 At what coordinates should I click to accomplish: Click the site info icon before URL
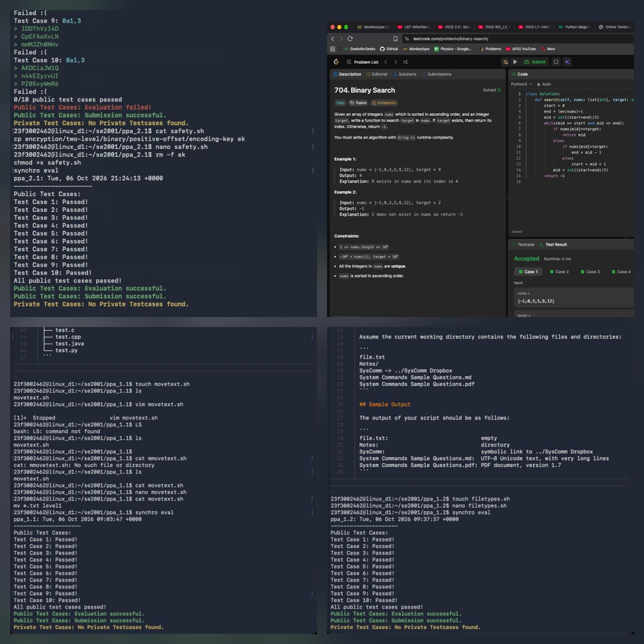(408, 39)
